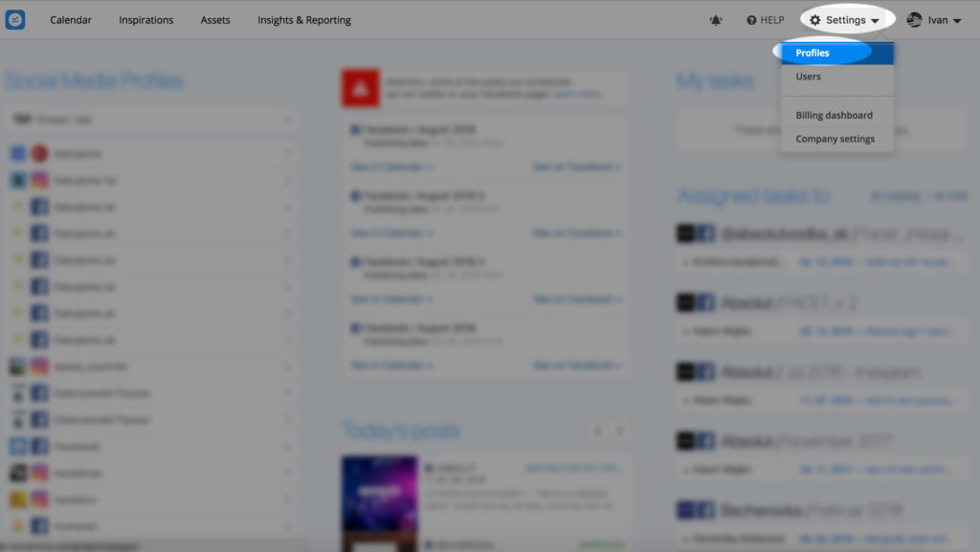This screenshot has height=552, width=980.
Task: Open Insights & Reporting
Action: coord(303,20)
